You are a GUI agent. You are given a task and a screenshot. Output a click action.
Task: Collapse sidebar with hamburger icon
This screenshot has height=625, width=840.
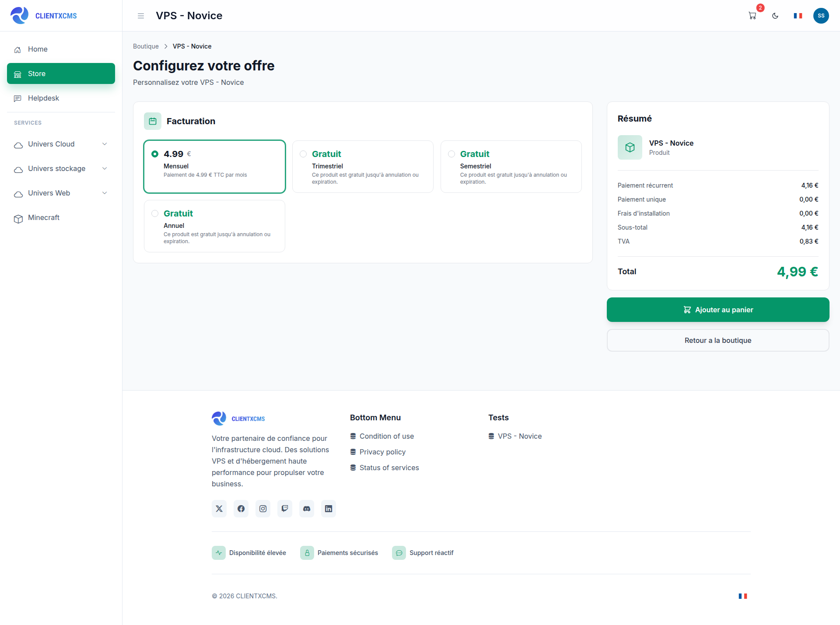141,16
